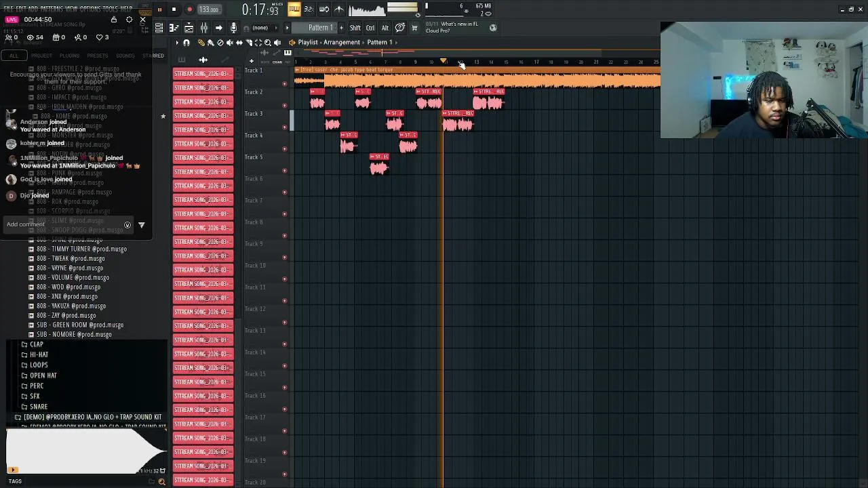Select the Zoom magnifier tool
Viewport: 868px width, 488px height.
(x=268, y=42)
